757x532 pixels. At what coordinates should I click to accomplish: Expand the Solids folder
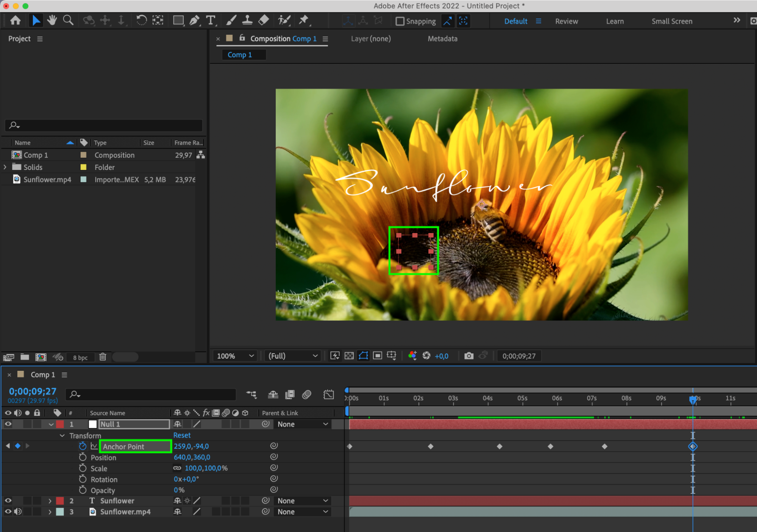coord(5,167)
